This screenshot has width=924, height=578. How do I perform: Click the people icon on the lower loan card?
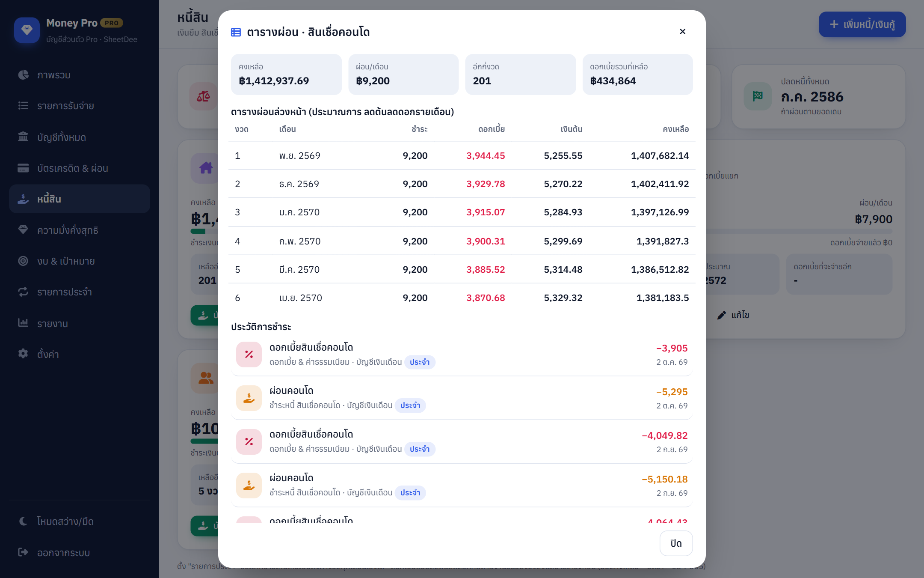[x=206, y=378]
